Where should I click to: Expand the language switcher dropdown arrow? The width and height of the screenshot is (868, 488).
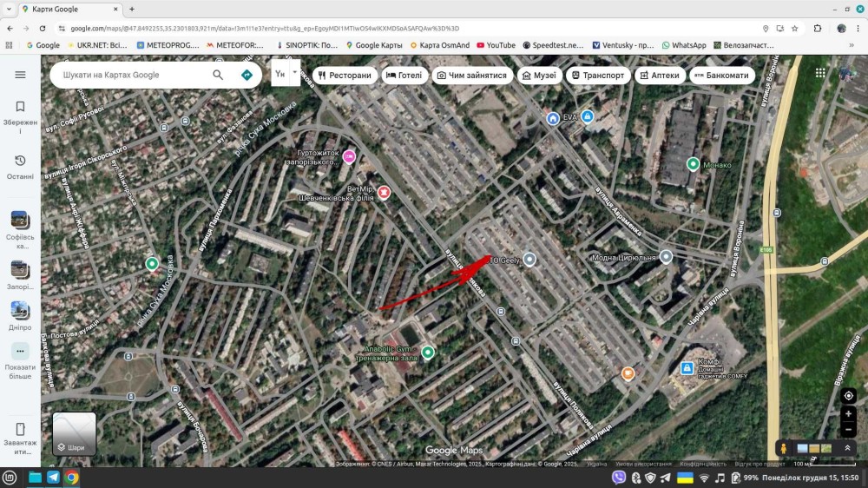tap(295, 73)
